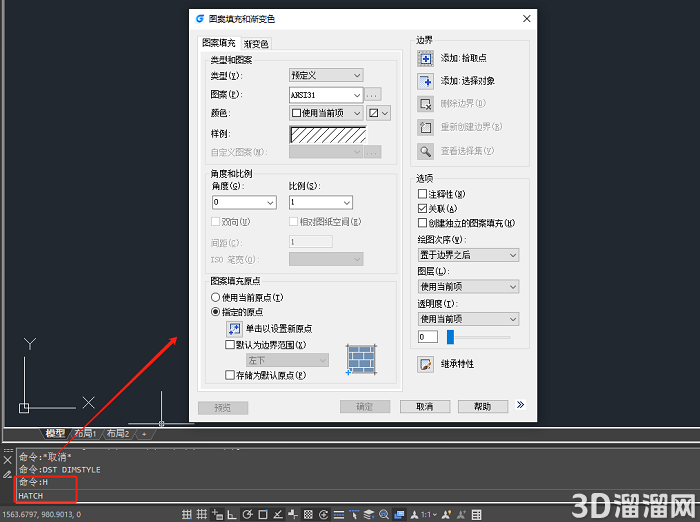Click the command line pencil customize icon
Screen dimensions: 700x522
click(x=7, y=475)
